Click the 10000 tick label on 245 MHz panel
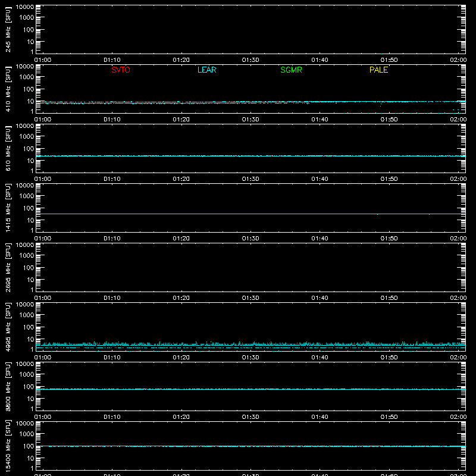The image size is (476, 476). pos(25,7)
